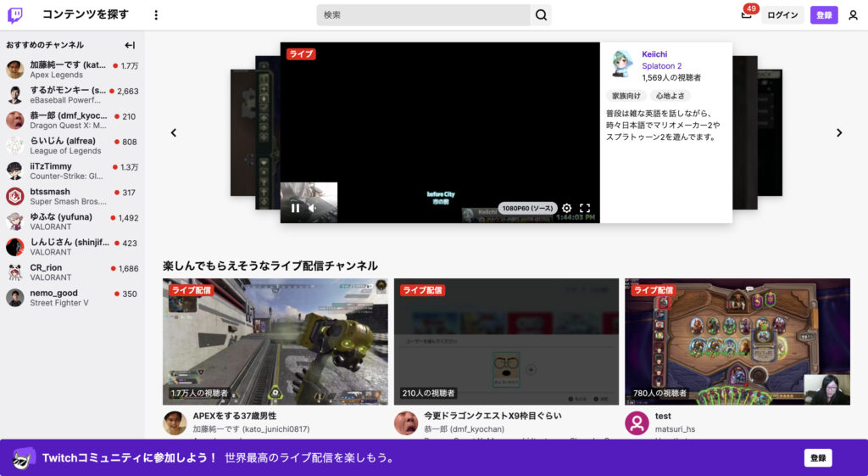Click the Twitch mascot icon in the banner
Image resolution: width=868 pixels, height=476 pixels.
tap(23, 457)
